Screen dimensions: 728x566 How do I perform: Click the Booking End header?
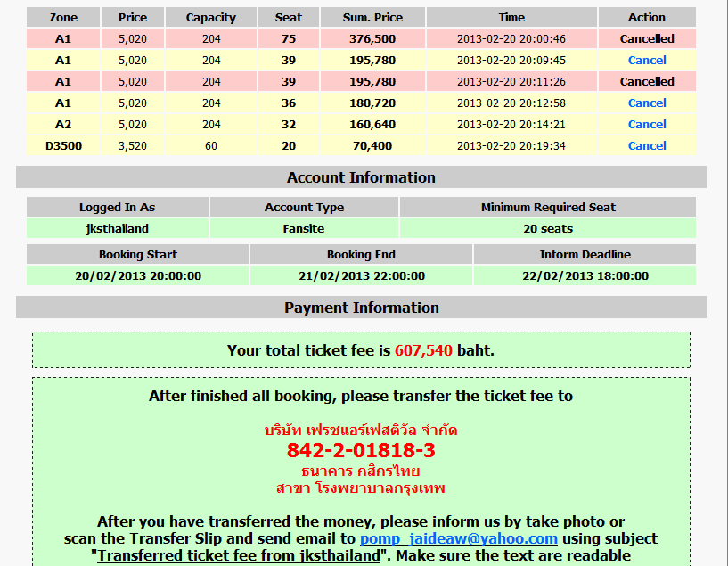pyautogui.click(x=361, y=254)
